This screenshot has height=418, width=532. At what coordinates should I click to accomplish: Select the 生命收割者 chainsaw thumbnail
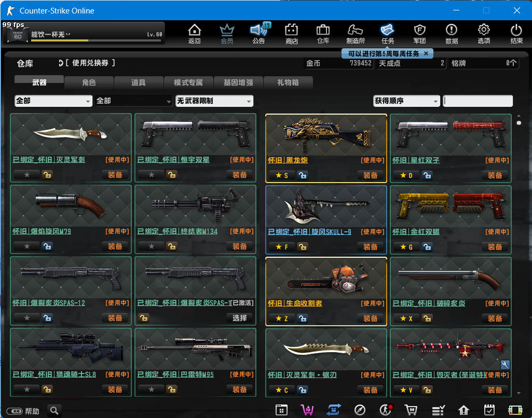coord(326,277)
